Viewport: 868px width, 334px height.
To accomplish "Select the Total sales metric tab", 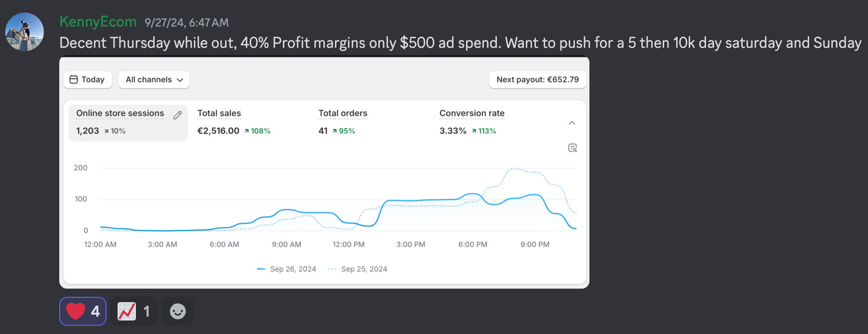I will [219, 113].
